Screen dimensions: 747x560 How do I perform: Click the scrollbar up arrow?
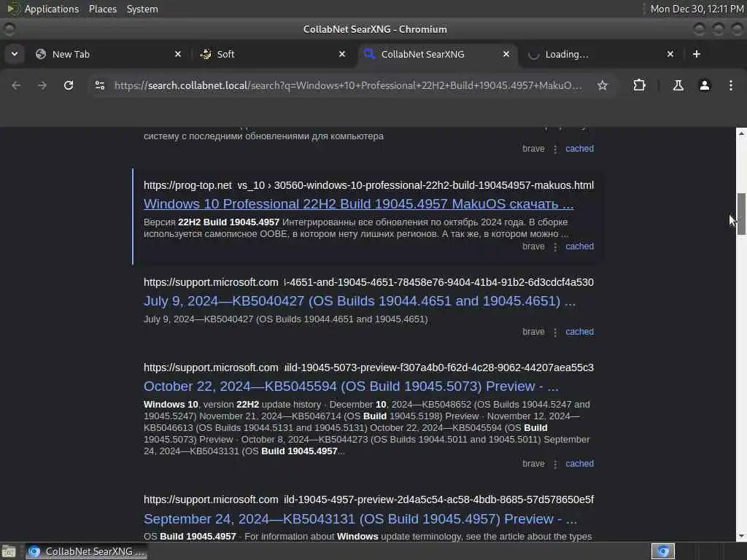coord(741,133)
